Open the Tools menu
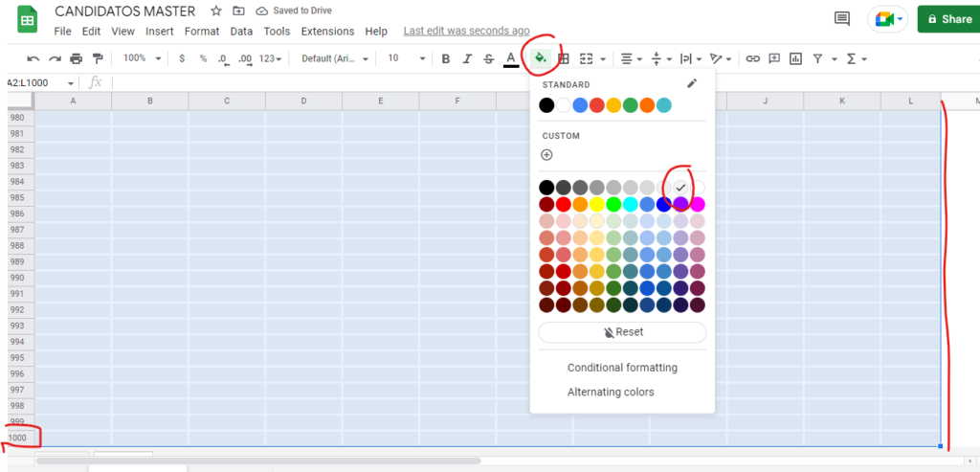The image size is (980, 472). [x=277, y=32]
